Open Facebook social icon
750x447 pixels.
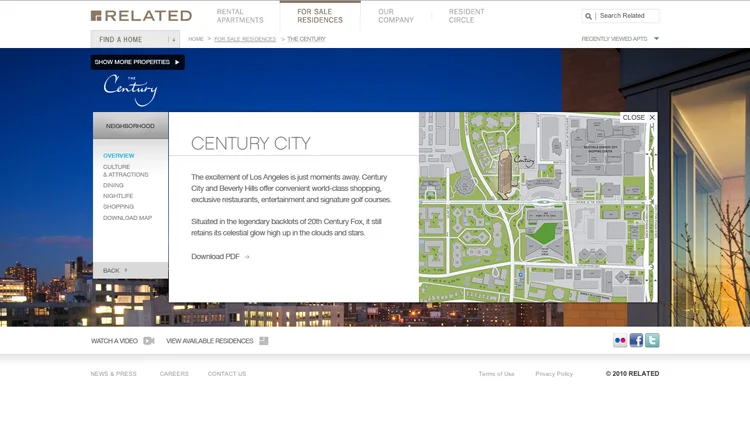[x=636, y=340]
